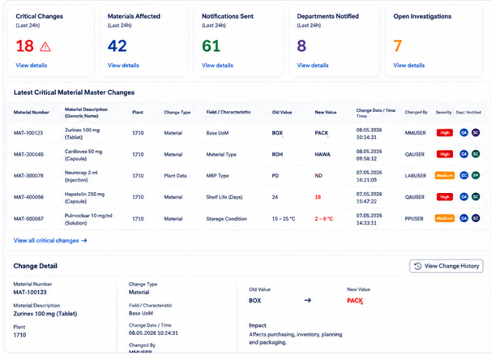Viewport: 492px width, 360px height.
Task: Click the Neurocep 2 ml description cell
Action: [81, 176]
